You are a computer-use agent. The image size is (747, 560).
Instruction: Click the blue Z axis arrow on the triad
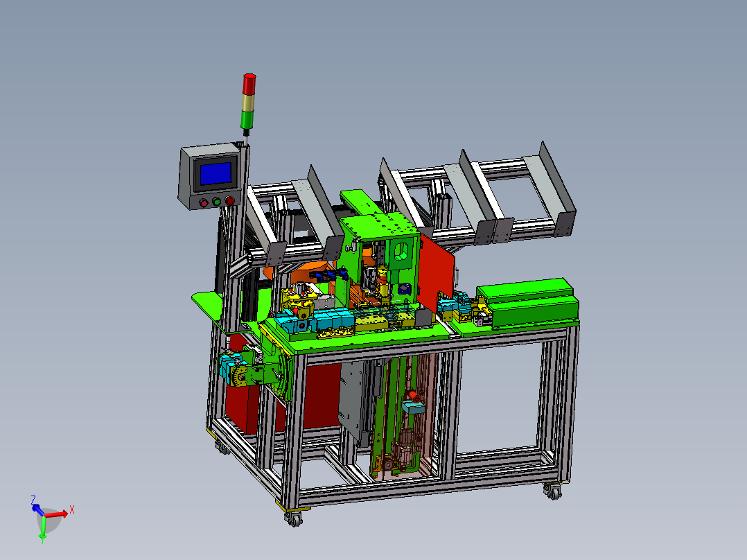point(37,509)
